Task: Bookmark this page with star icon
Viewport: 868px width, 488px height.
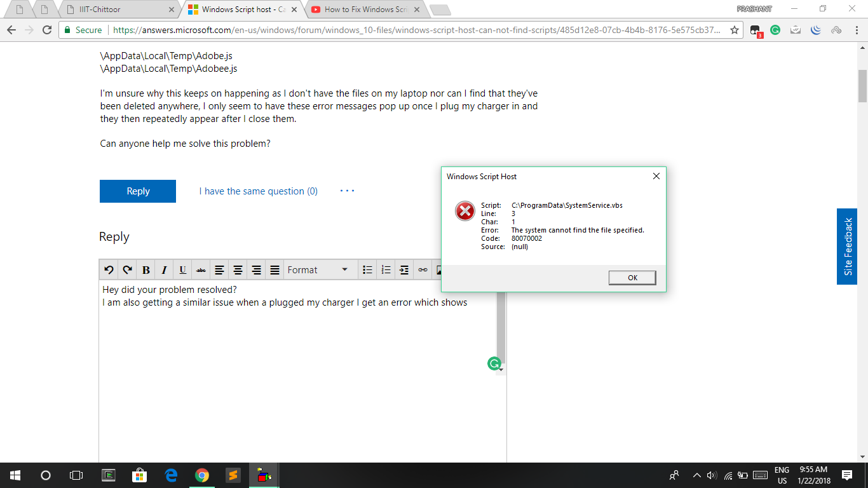Action: [x=735, y=30]
